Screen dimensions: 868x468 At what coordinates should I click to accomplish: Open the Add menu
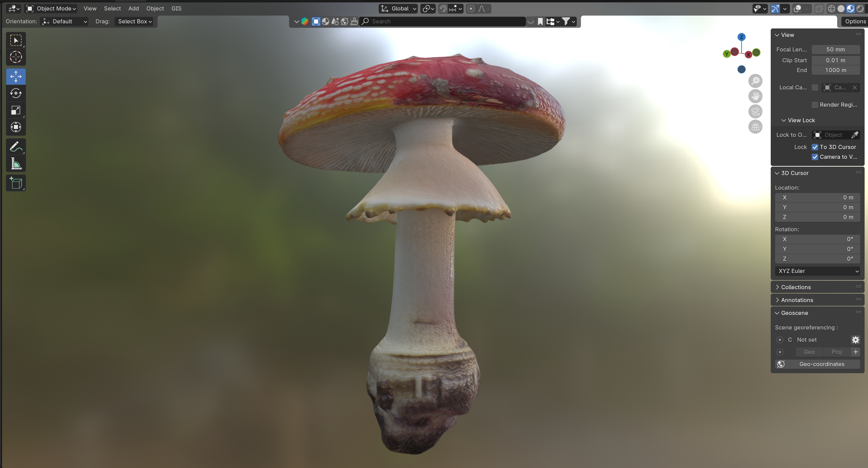click(x=134, y=8)
